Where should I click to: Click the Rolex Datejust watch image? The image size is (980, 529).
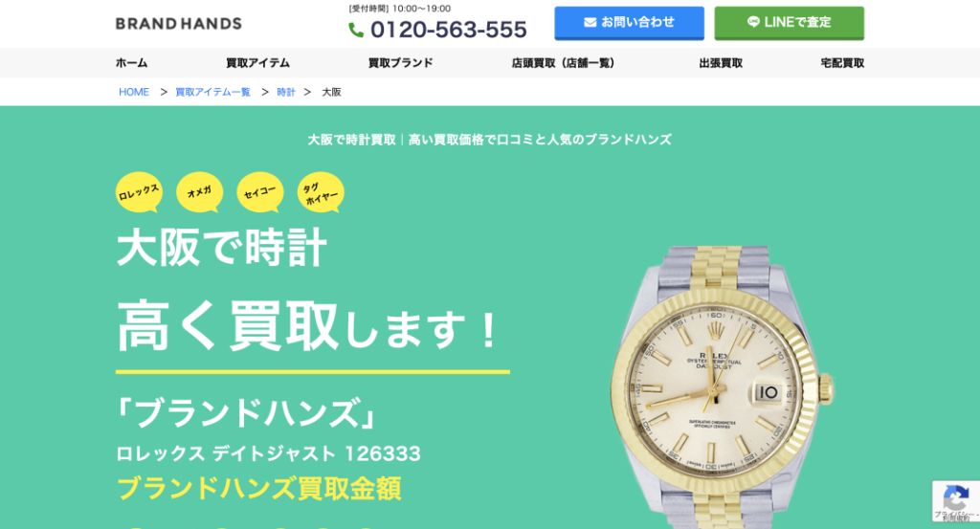pyautogui.click(x=722, y=387)
